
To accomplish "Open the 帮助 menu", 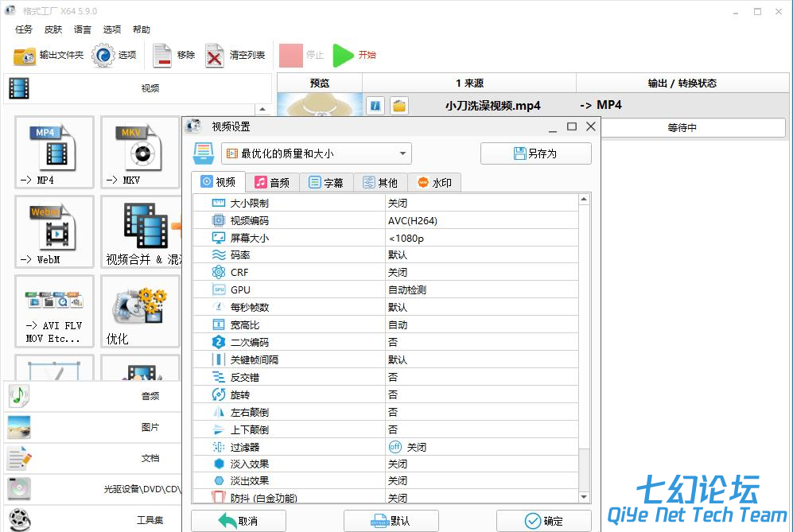I will tap(141, 29).
